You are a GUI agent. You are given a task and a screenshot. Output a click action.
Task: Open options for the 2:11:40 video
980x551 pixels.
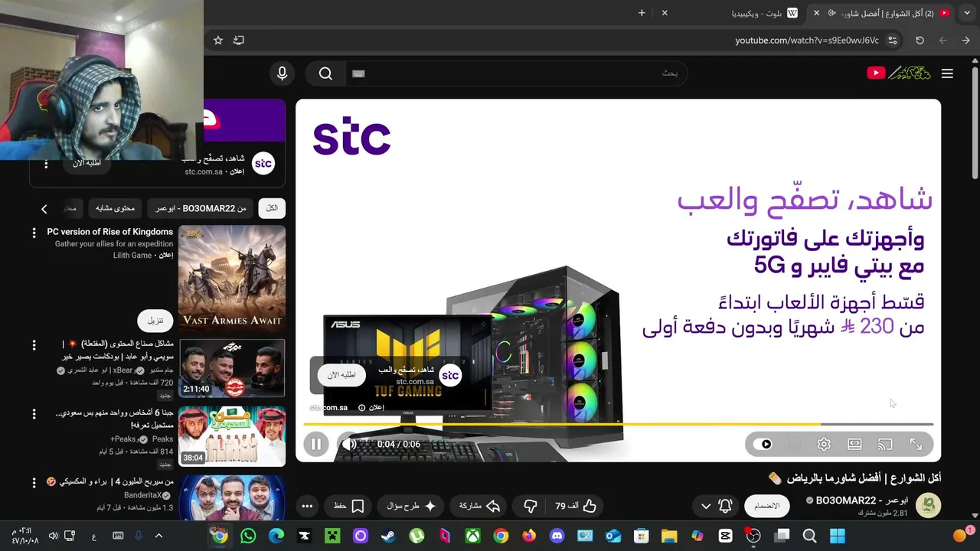[34, 346]
